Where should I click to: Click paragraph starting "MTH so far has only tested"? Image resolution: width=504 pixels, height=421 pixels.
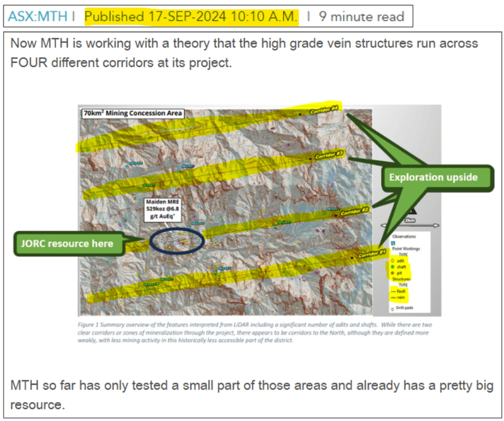[x=251, y=395]
